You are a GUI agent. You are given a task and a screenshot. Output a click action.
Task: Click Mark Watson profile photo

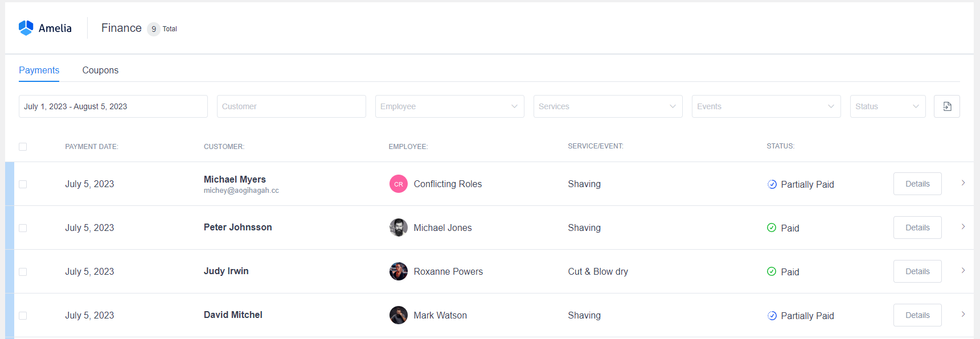click(x=398, y=315)
